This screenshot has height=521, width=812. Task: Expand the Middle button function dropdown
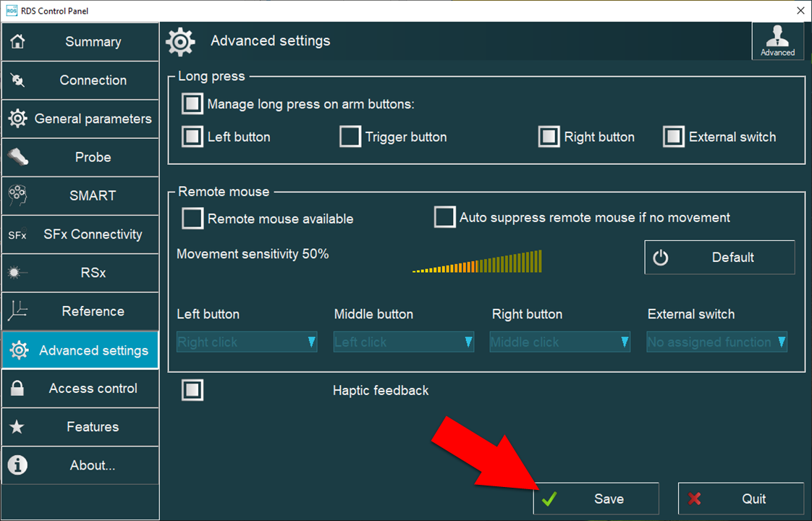pos(404,342)
